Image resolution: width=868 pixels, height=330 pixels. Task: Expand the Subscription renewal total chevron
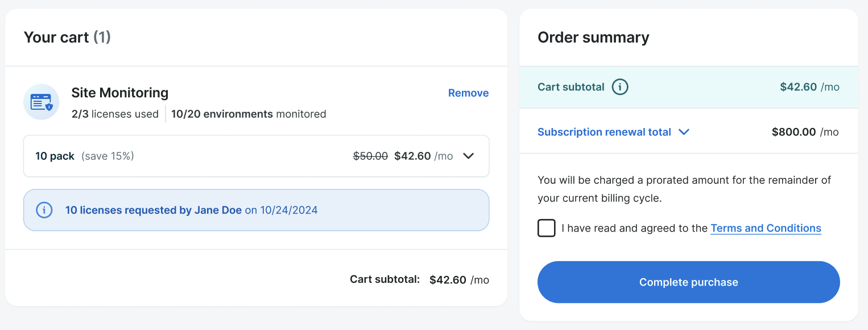(x=684, y=132)
